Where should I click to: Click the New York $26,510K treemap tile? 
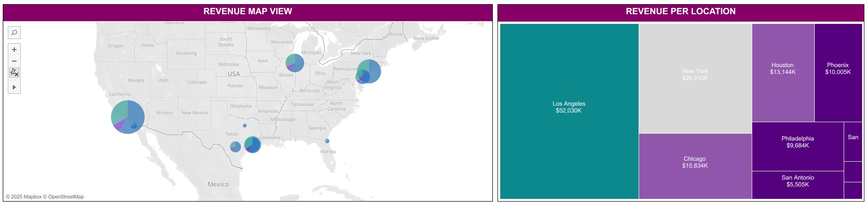[x=695, y=79]
